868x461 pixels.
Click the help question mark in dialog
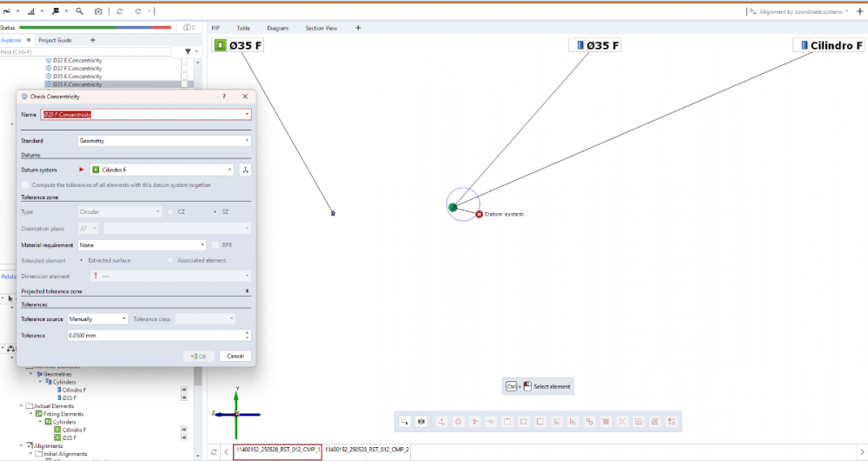(224, 97)
